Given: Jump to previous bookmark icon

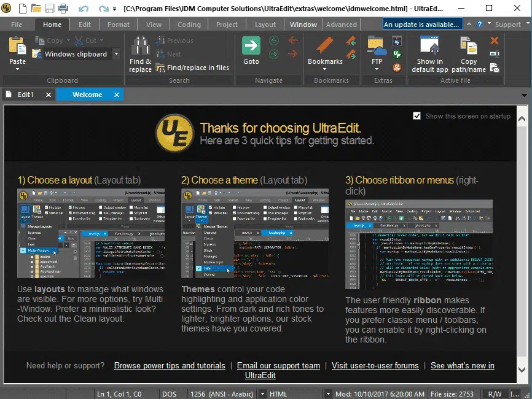Looking at the screenshot, I should point(351,41).
